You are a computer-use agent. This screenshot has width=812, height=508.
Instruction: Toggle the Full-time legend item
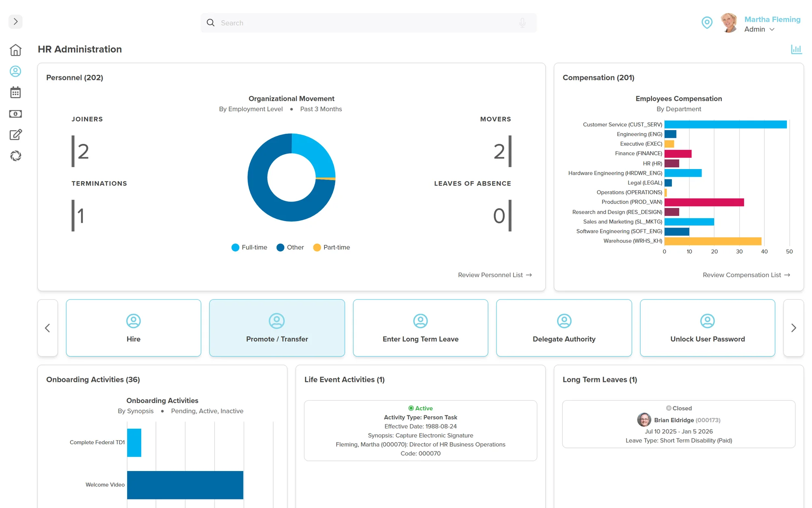(249, 247)
